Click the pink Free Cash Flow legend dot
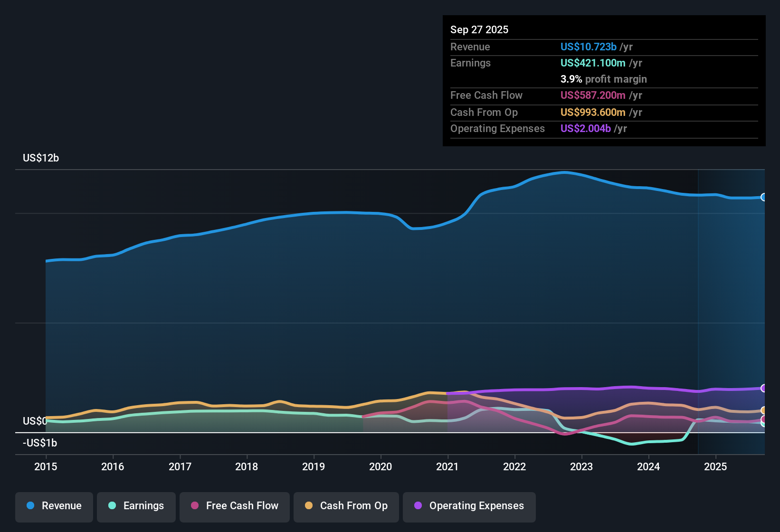 tap(194, 506)
